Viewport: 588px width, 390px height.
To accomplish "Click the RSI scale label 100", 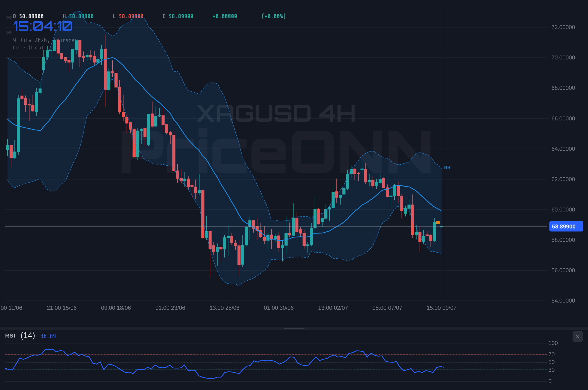I will click(x=553, y=343).
